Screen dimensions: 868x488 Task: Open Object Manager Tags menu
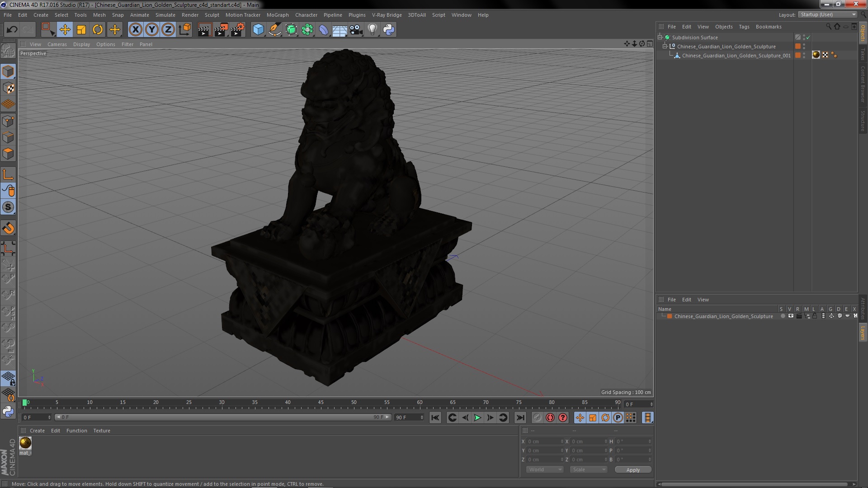pos(744,27)
